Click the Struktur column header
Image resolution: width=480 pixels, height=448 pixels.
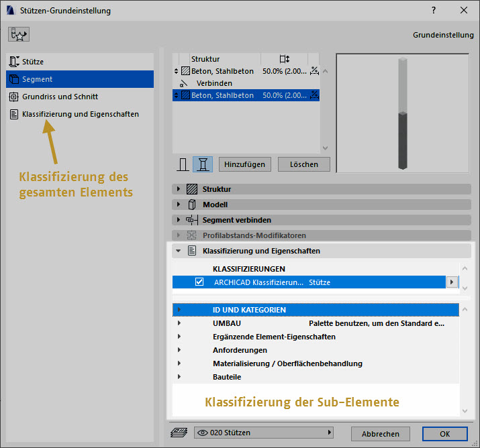205,59
